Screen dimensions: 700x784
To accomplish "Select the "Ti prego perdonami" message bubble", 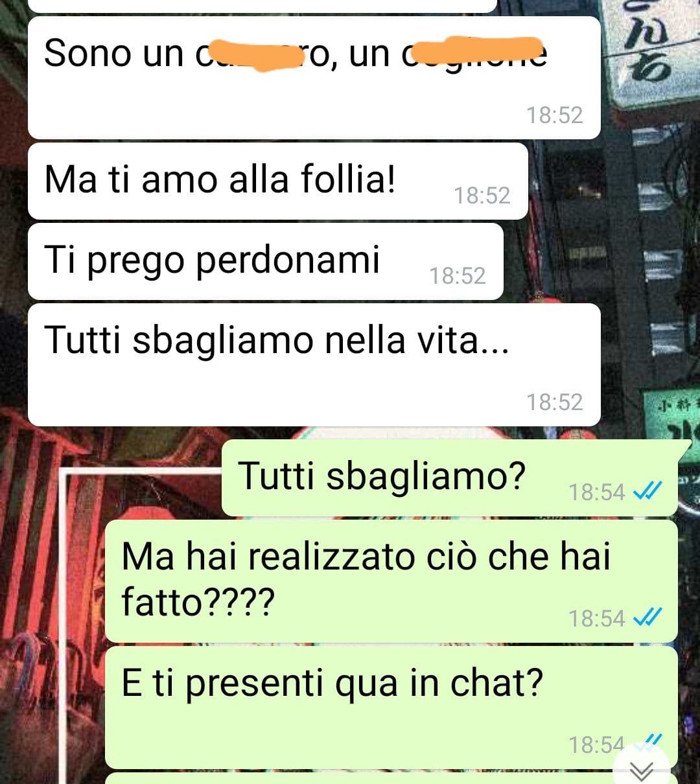I will (x=266, y=262).
